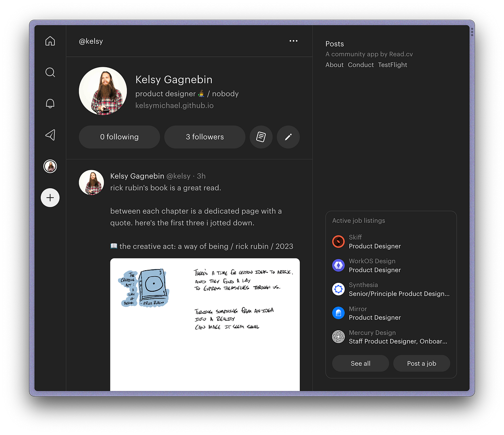504x435 pixels.
Task: Open the reading list document icon
Action: [261, 137]
